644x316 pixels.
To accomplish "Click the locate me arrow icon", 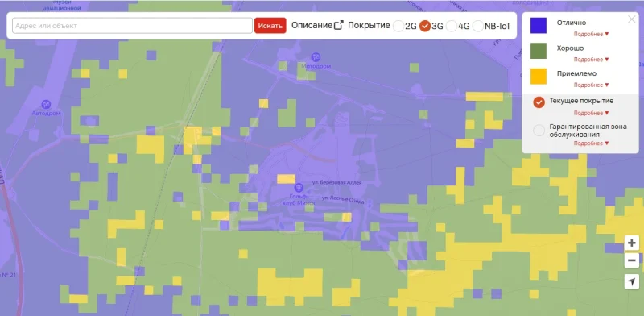I will [x=632, y=281].
